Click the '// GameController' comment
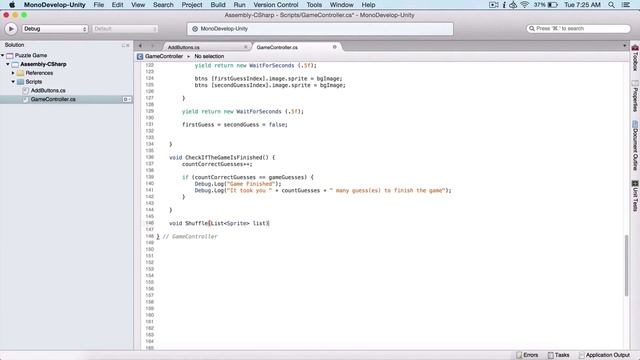This screenshot has height=360, width=640. click(x=190, y=236)
